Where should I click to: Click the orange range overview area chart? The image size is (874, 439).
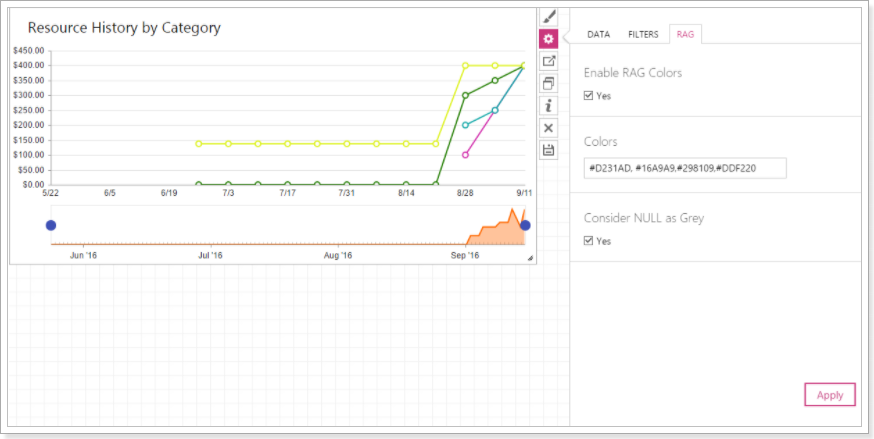click(496, 228)
